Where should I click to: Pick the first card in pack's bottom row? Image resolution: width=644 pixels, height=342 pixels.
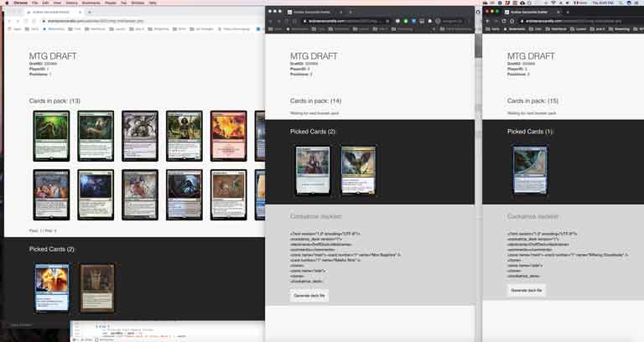pos(51,195)
